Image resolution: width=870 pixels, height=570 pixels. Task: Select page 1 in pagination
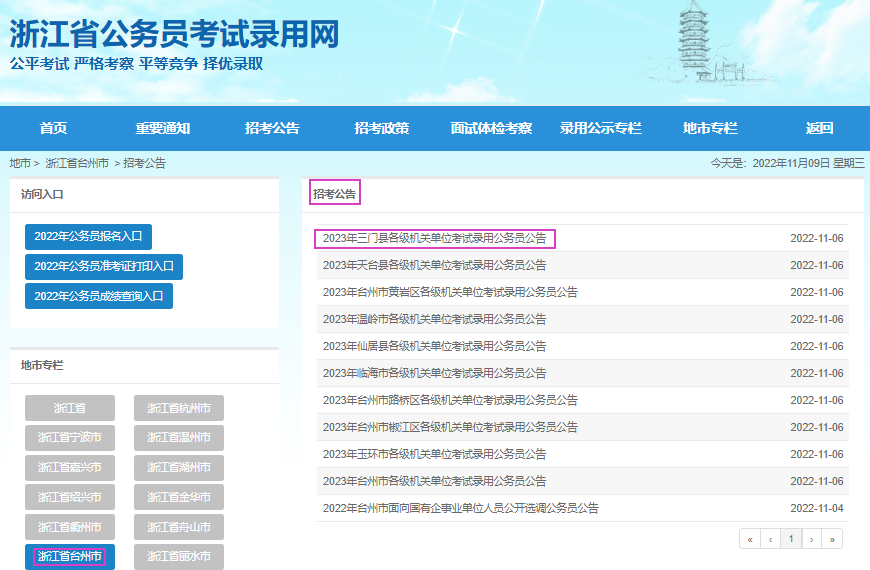tap(791, 539)
